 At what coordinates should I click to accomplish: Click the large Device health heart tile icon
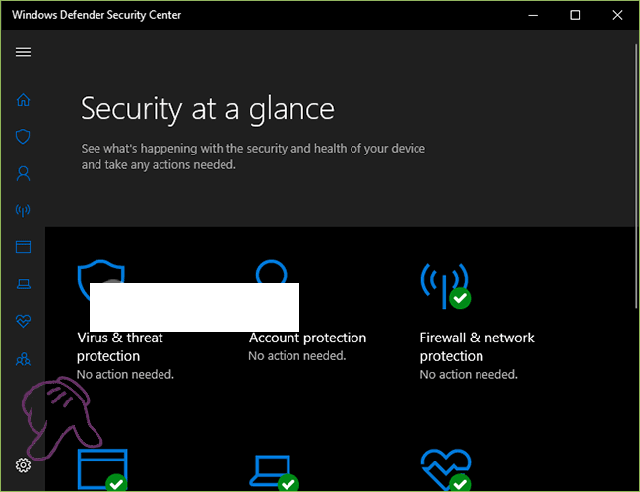[x=446, y=470]
